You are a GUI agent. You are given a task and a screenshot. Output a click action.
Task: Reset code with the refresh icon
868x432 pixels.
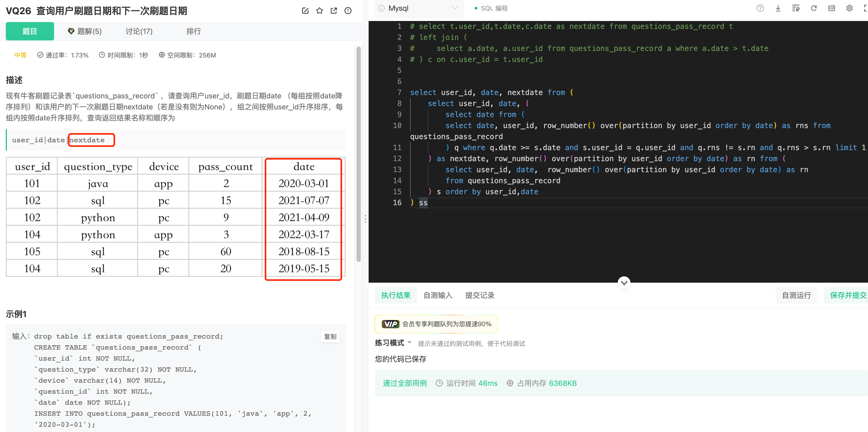click(x=814, y=8)
